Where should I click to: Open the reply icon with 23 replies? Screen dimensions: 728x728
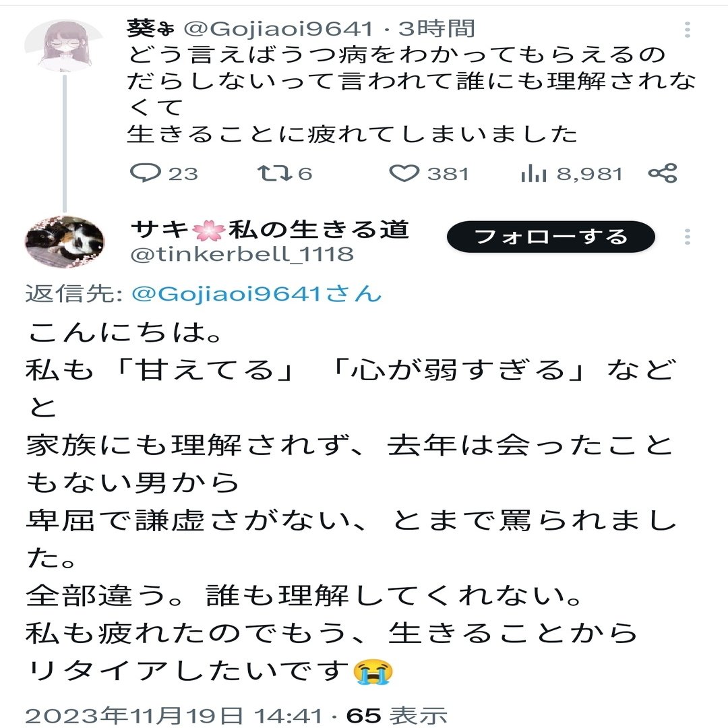146,174
